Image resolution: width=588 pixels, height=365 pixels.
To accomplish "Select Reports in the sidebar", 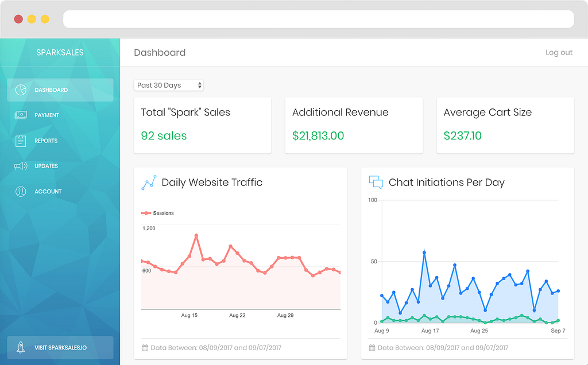I will [x=60, y=141].
